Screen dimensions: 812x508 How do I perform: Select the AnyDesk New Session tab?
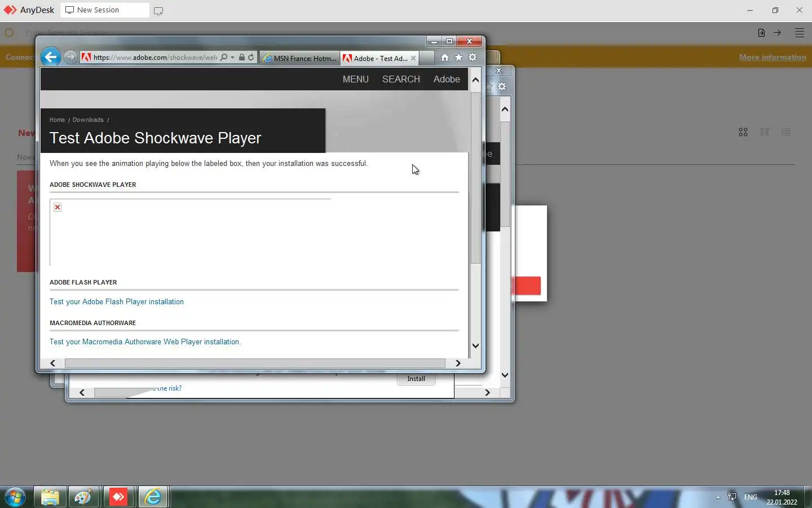click(104, 10)
